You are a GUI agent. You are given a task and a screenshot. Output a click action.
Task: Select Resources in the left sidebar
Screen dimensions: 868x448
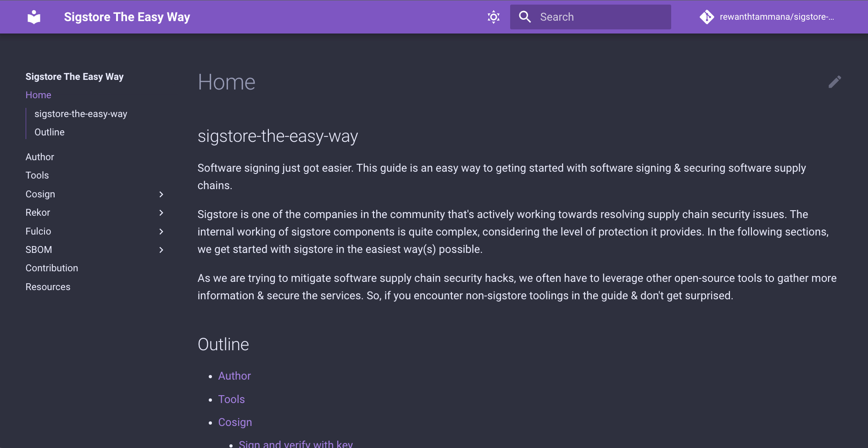pos(48,286)
